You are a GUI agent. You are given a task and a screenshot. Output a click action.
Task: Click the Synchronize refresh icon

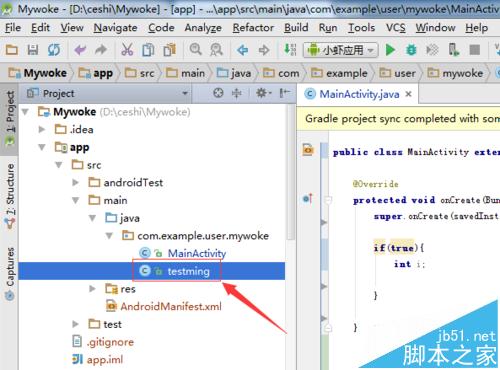[54, 50]
